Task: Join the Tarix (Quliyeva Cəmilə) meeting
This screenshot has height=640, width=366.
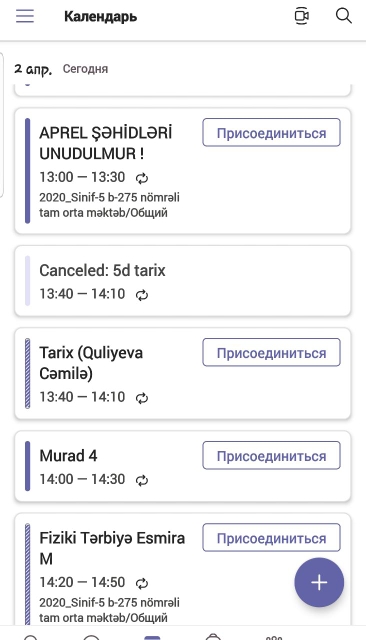Action: 271,353
